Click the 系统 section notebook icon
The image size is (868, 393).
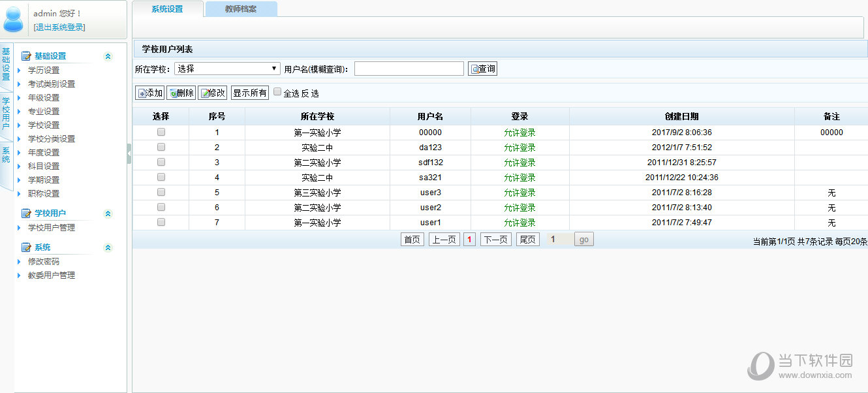(26, 247)
